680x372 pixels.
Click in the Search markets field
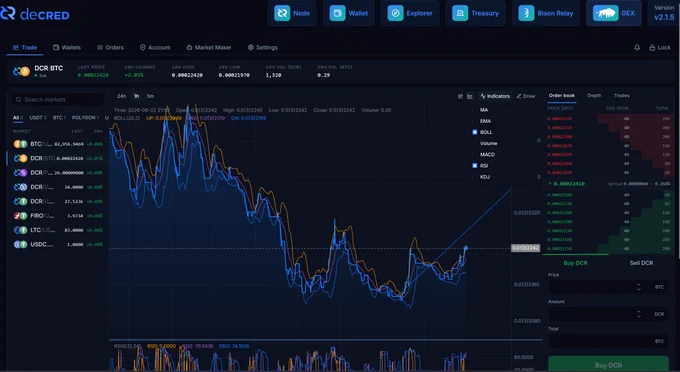click(x=58, y=99)
